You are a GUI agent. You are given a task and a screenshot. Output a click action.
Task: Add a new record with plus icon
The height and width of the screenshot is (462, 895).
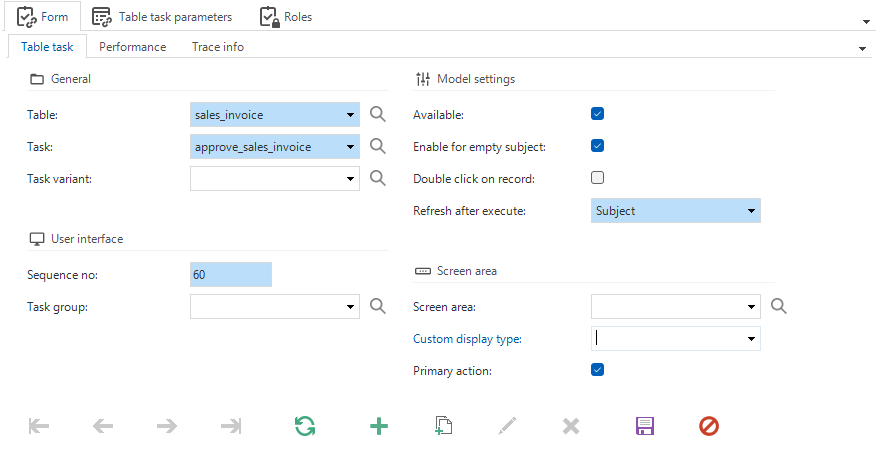coord(379,426)
